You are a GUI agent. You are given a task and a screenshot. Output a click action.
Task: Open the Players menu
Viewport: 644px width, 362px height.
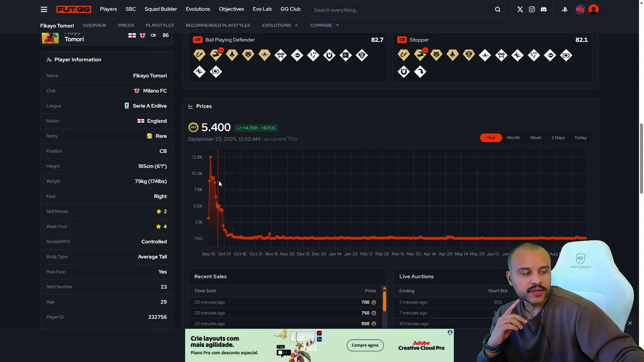108,9
